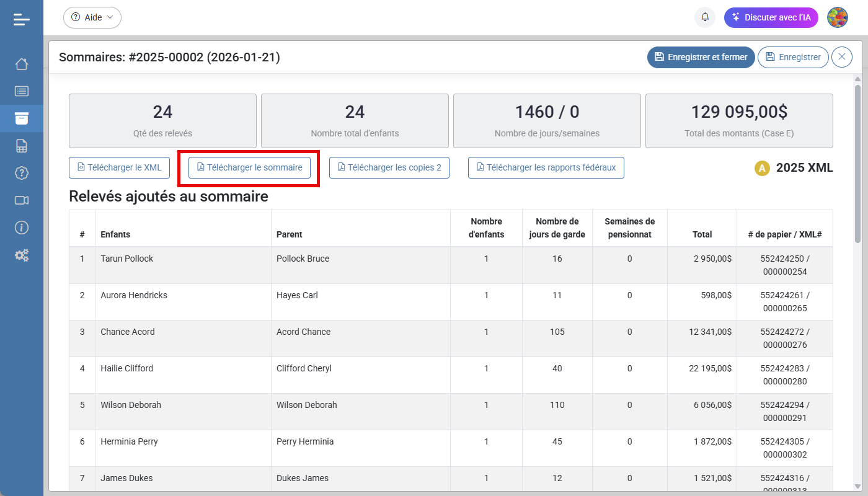The height and width of the screenshot is (496, 868).
Task: Launch Discuter avec l'IA
Action: tap(771, 17)
